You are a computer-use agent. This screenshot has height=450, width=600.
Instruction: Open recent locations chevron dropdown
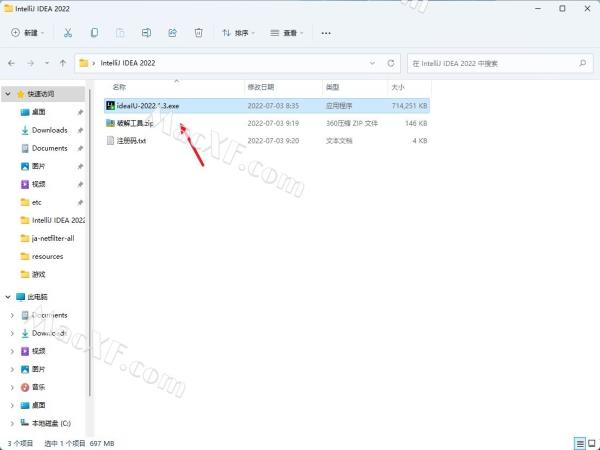point(47,63)
